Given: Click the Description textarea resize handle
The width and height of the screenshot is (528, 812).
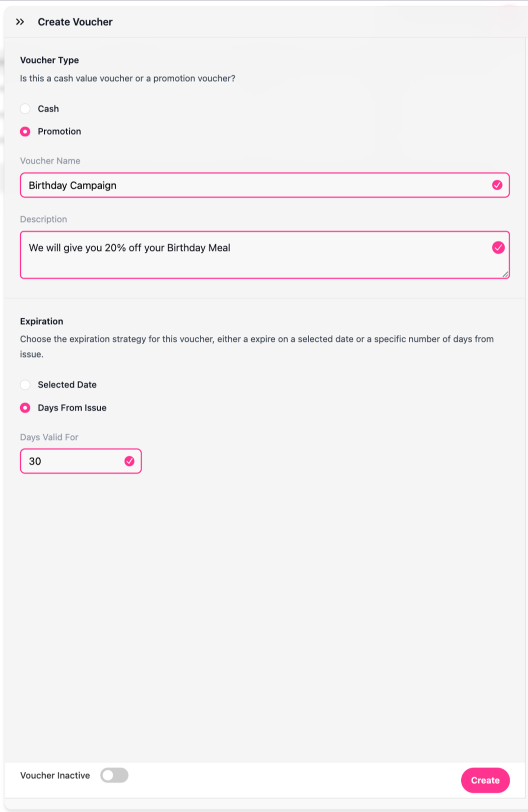Looking at the screenshot, I should [x=505, y=274].
